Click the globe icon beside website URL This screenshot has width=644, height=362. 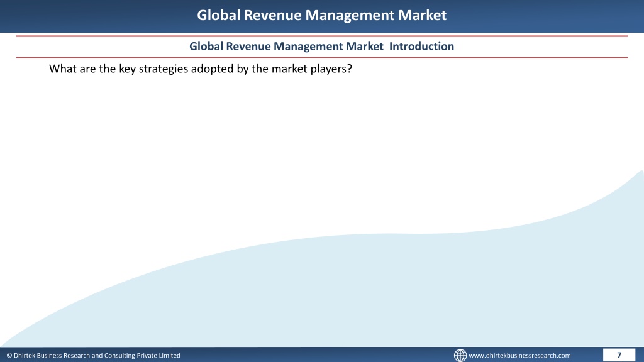pos(460,355)
